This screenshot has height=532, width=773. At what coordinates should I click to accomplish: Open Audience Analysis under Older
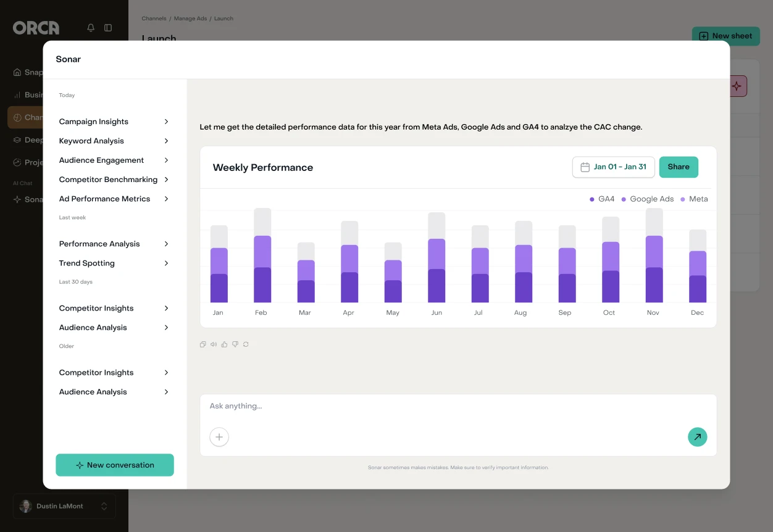coord(114,391)
